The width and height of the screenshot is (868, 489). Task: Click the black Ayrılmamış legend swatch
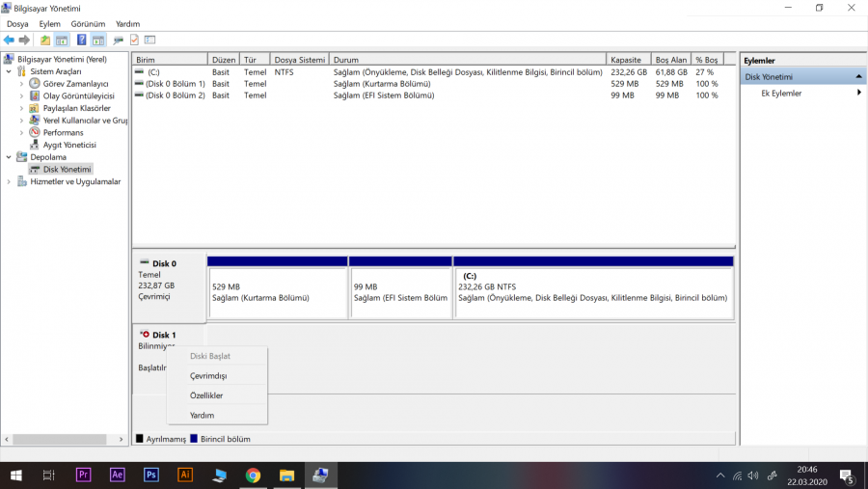(140, 439)
